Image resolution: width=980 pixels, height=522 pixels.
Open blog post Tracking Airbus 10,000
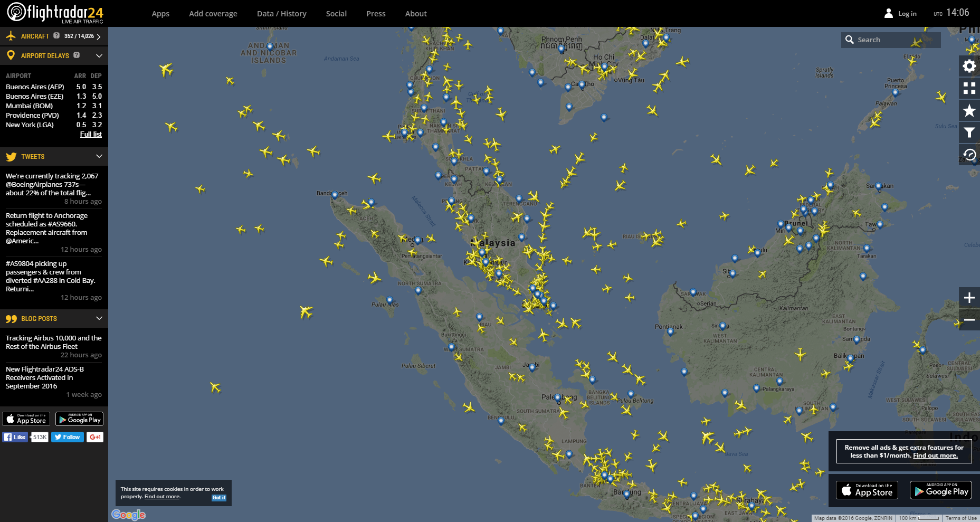coord(54,342)
